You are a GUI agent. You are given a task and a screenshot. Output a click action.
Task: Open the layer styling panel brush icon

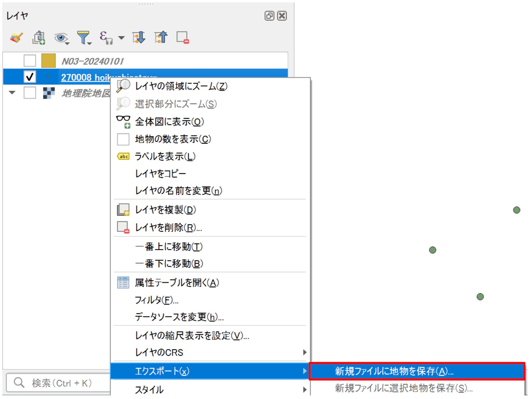16,38
